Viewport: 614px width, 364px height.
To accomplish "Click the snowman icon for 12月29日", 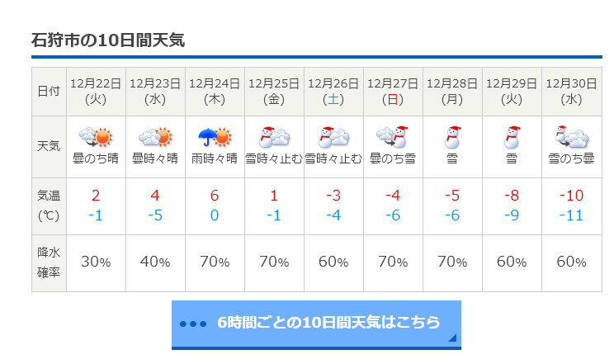I will 512,137.
